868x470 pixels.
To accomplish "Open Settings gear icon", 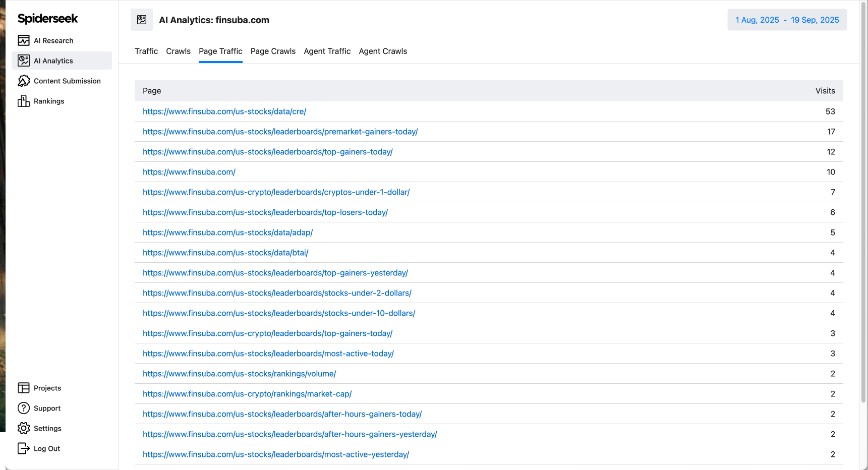I will 24,428.
